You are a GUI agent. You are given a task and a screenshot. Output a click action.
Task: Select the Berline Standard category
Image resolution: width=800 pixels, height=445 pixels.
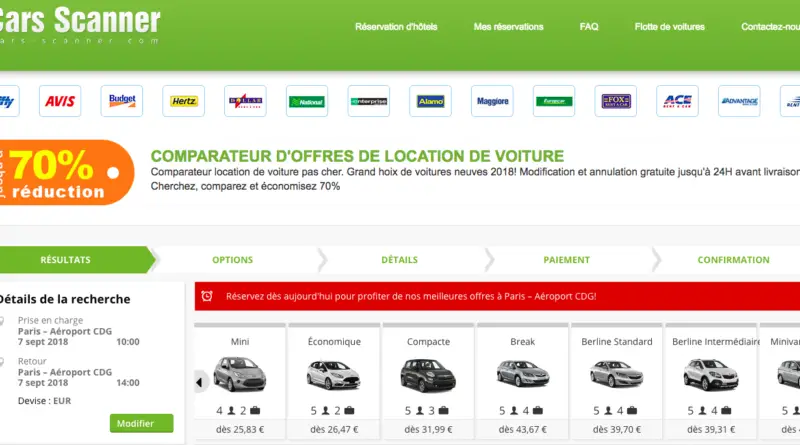617,381
